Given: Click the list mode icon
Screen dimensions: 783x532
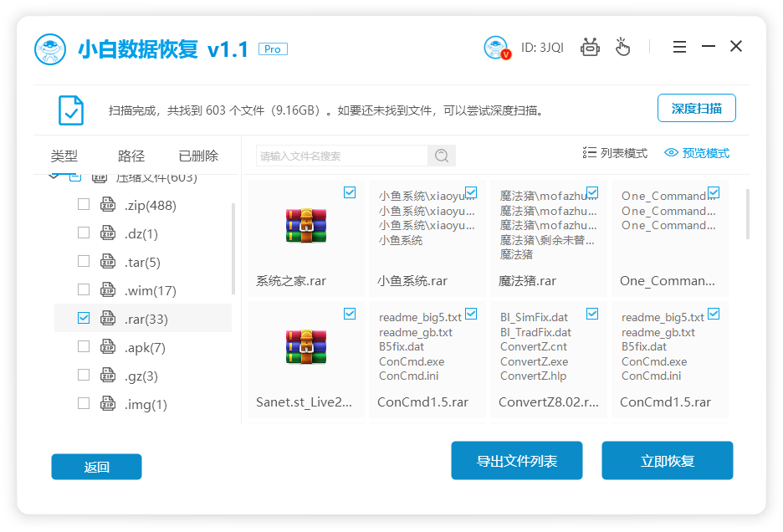Looking at the screenshot, I should (x=589, y=153).
